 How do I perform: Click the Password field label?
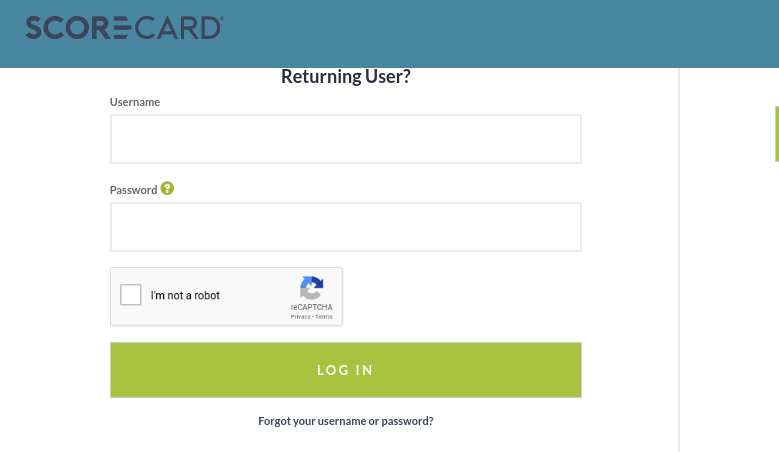(x=134, y=190)
